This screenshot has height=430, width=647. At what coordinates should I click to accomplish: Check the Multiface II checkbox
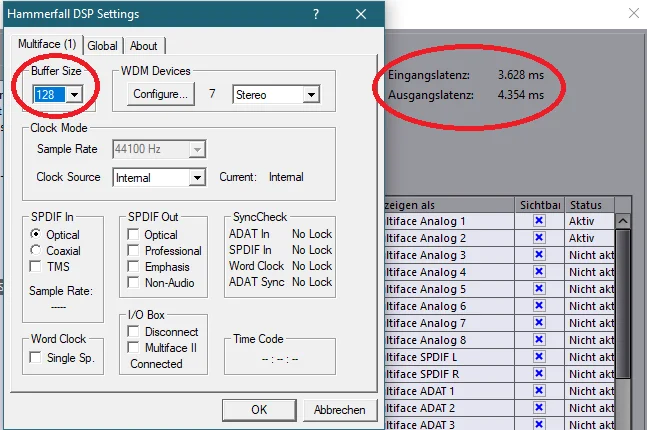click(x=133, y=347)
